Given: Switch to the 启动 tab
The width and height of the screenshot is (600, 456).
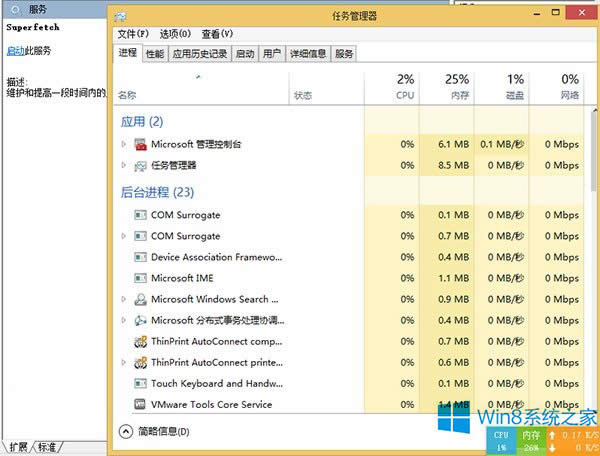Looking at the screenshot, I should click(x=245, y=54).
